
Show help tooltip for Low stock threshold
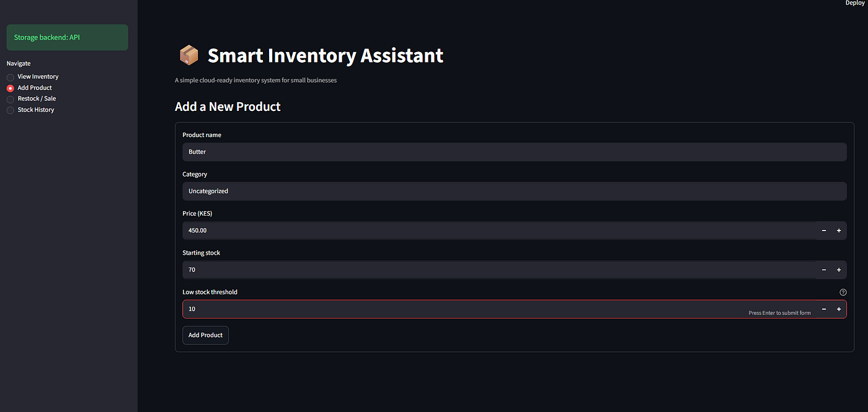coord(843,292)
